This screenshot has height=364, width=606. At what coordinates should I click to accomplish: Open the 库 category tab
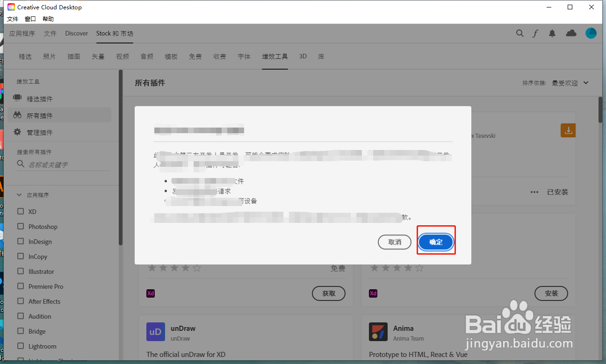(321, 57)
